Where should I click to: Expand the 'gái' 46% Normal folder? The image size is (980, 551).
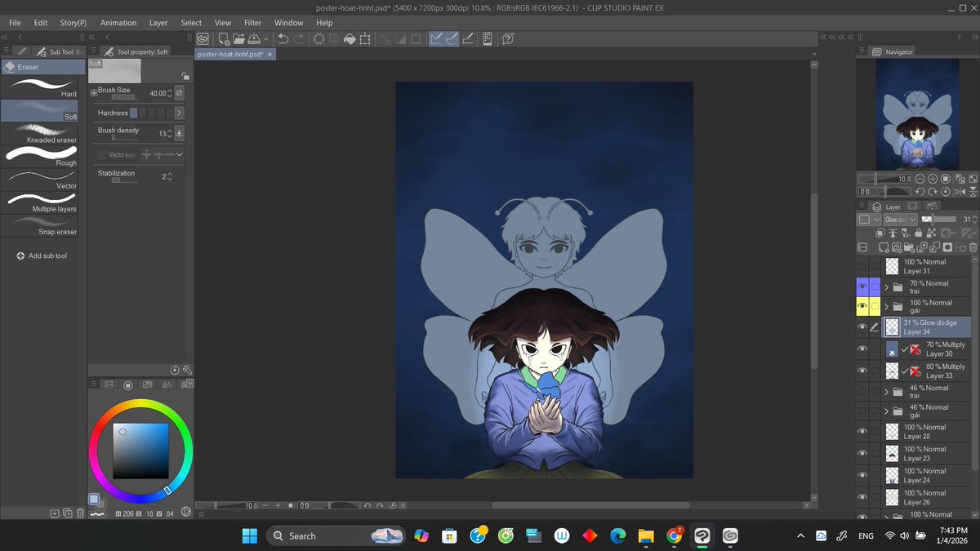pos(887,411)
